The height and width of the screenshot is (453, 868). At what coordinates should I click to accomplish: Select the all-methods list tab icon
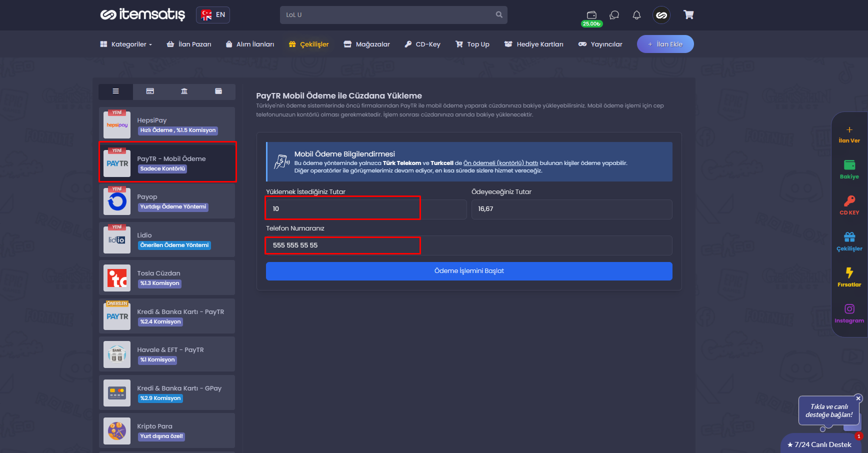(x=115, y=91)
